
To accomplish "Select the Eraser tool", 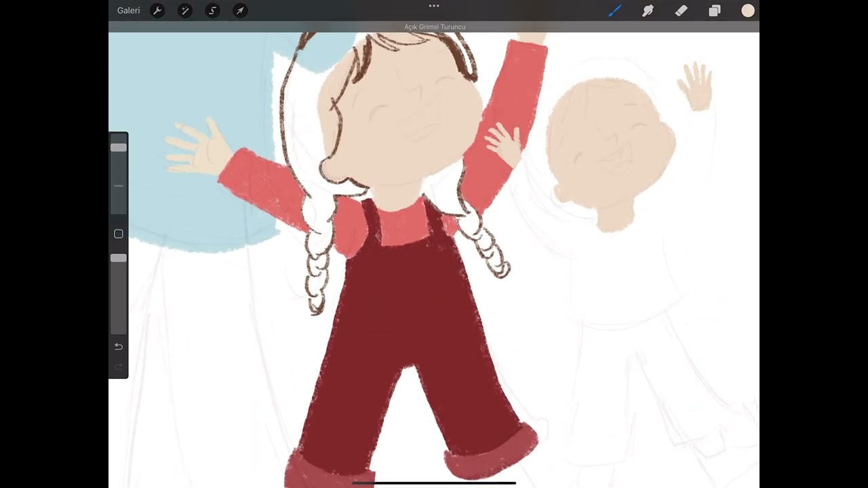I will [x=681, y=10].
